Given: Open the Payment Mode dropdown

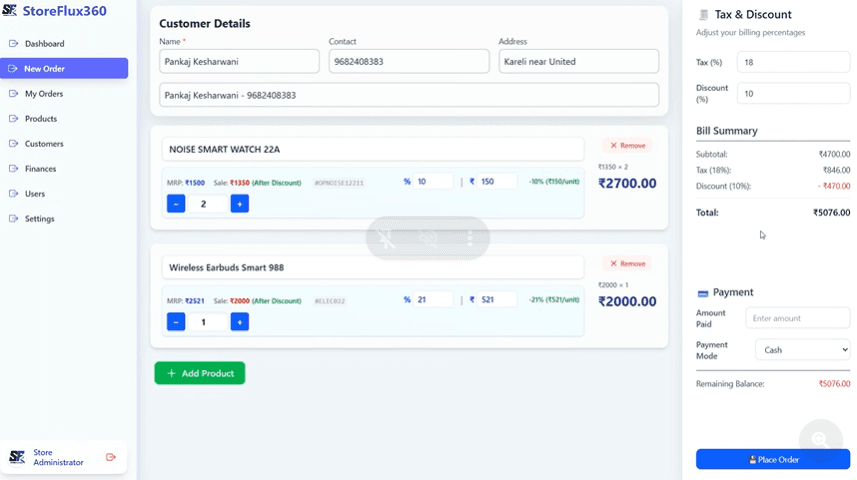Looking at the screenshot, I should (797, 350).
